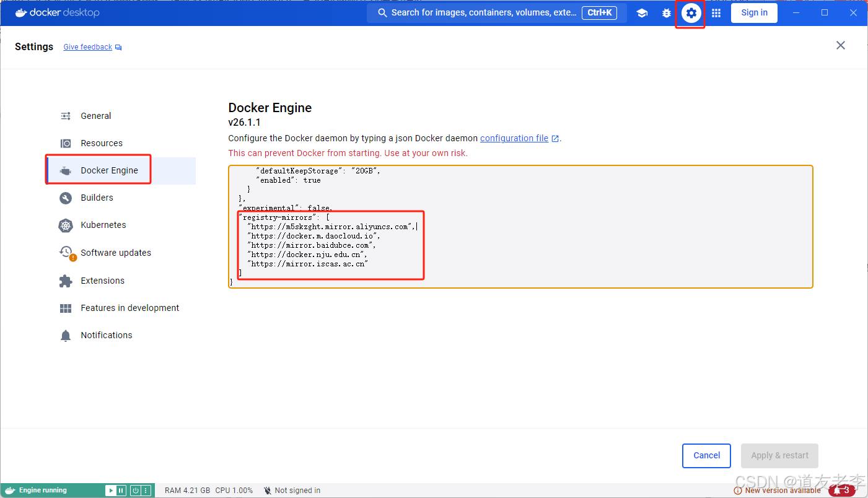Click the New version available info icon
Viewport: 868px width, 498px height.
click(x=737, y=491)
